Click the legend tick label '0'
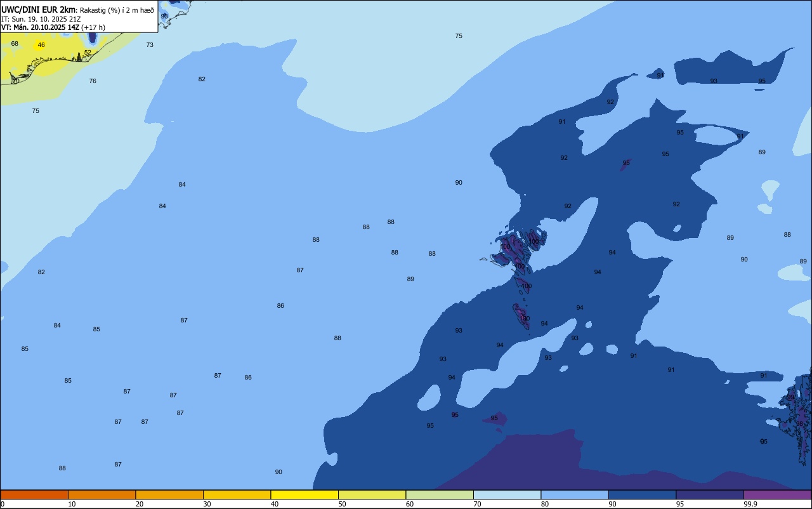This screenshot has width=812, height=509. [x=3, y=504]
